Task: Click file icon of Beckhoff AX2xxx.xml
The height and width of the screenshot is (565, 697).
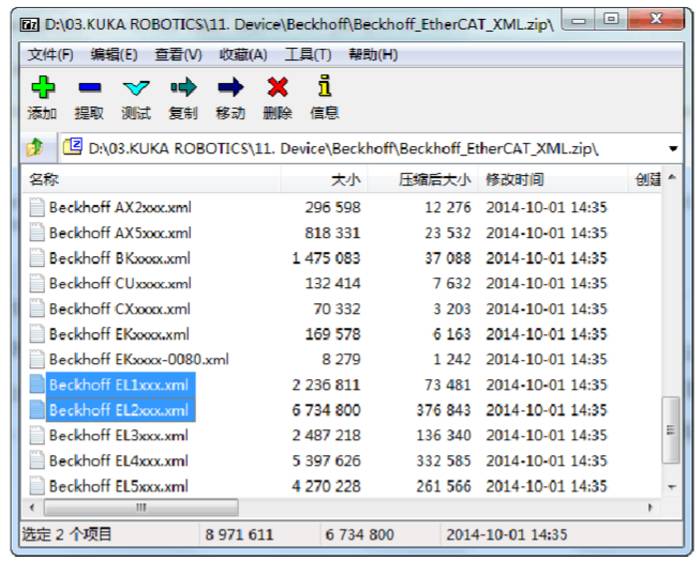Action: (37, 207)
